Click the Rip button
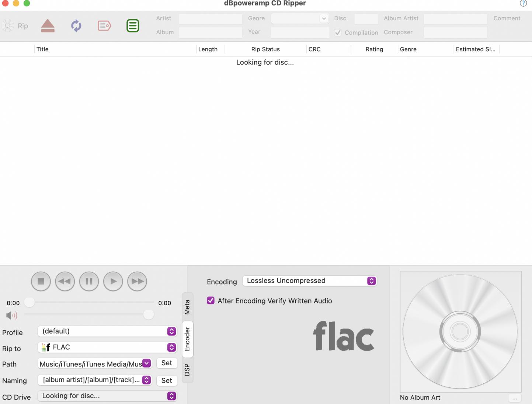Image resolution: width=532 pixels, height=404 pixels. pos(15,26)
